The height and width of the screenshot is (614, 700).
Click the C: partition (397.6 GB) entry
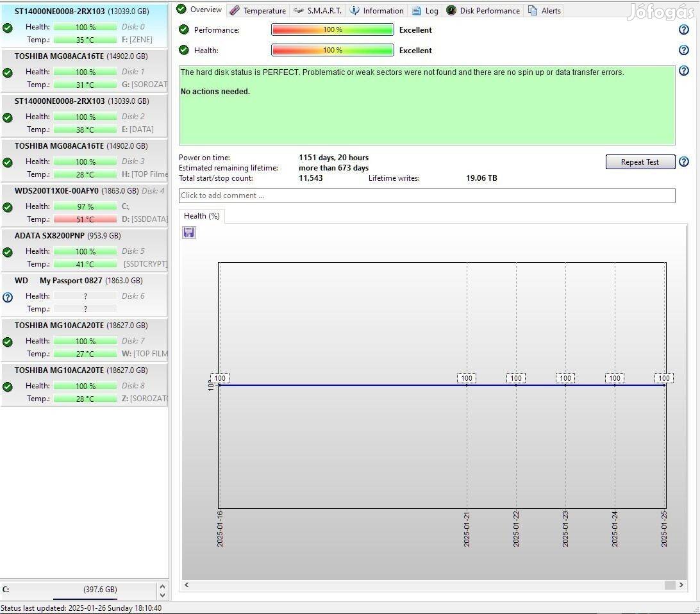[x=79, y=590]
